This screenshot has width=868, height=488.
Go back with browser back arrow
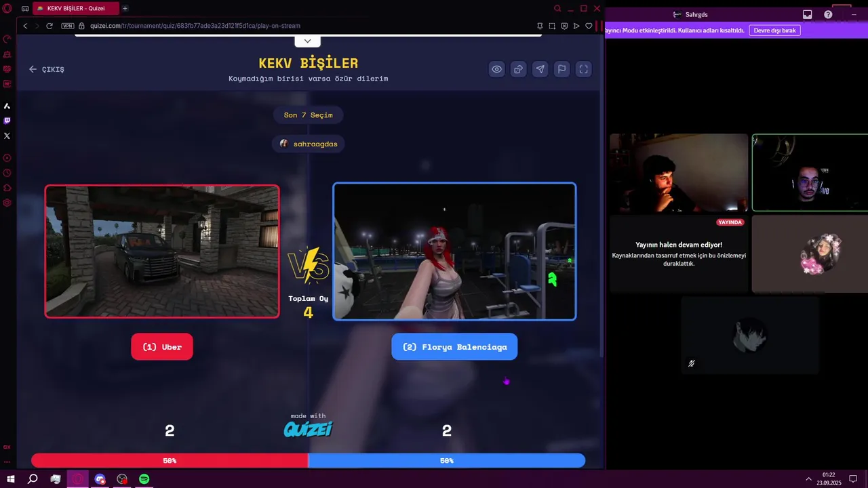point(25,26)
